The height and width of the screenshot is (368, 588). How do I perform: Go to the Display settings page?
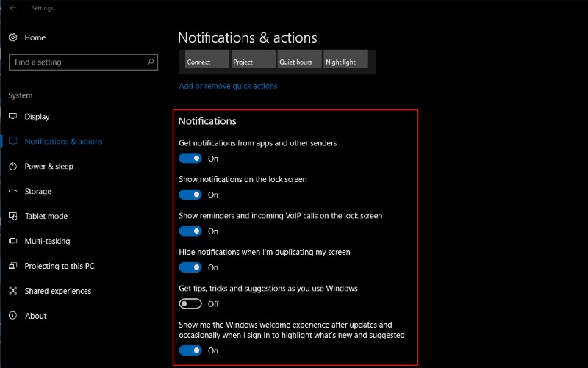point(37,117)
